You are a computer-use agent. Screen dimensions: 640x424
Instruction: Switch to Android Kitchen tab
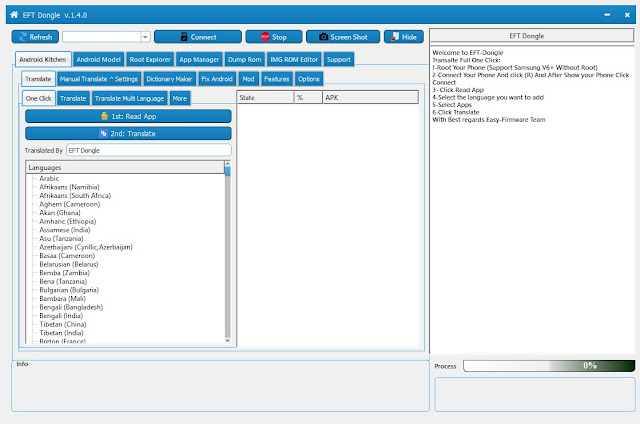(x=43, y=60)
